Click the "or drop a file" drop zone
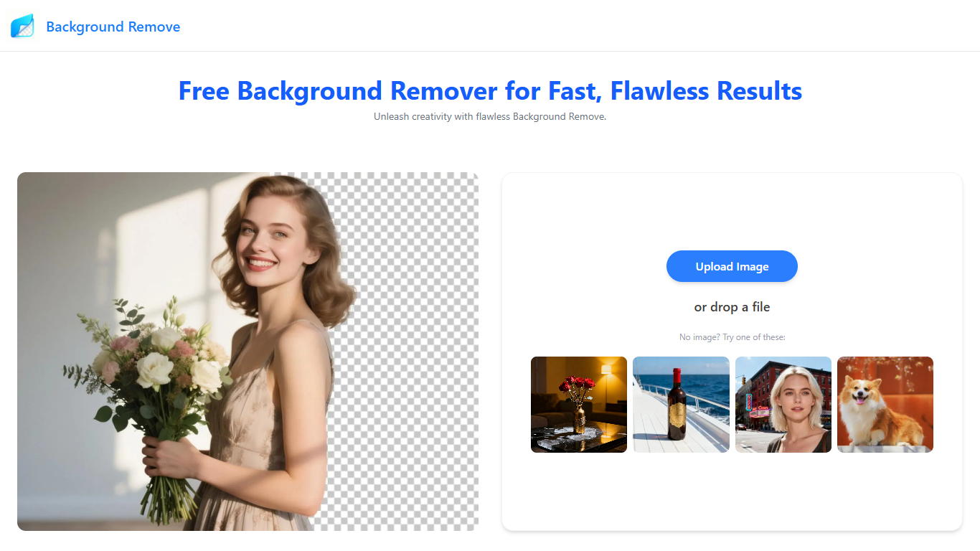The width and height of the screenshot is (980, 551). click(x=732, y=306)
